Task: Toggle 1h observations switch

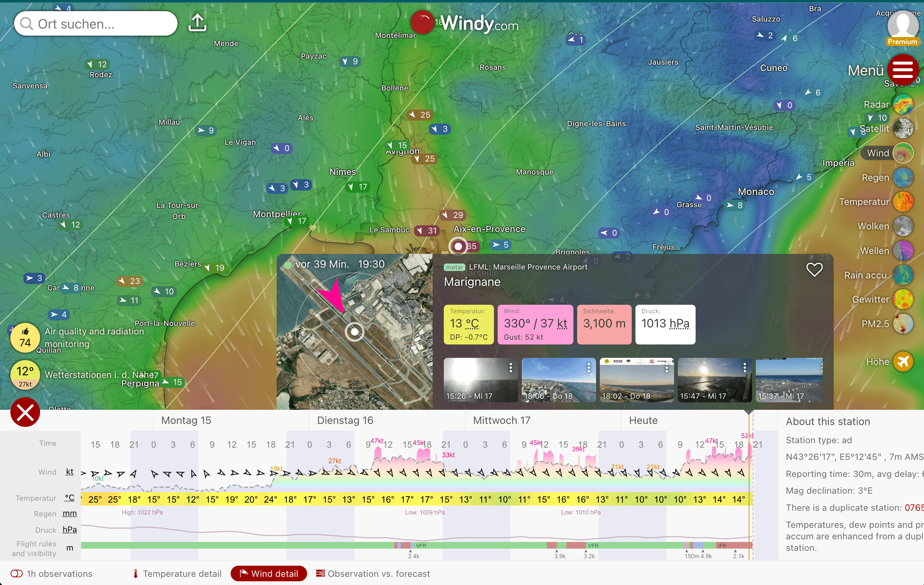Action: click(16, 573)
